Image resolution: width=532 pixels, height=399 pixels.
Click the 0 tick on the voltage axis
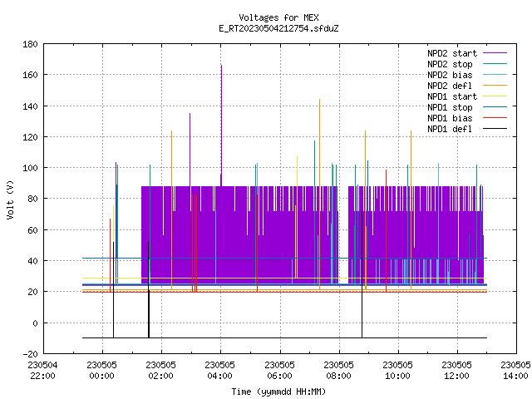(x=35, y=323)
